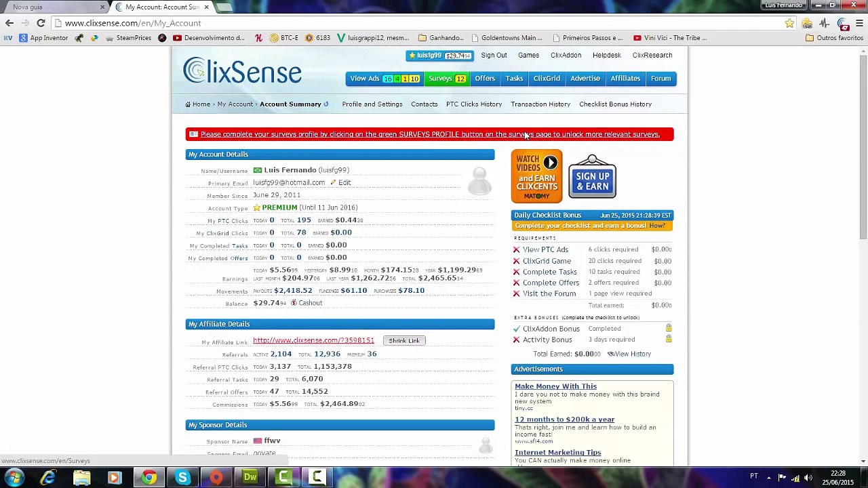Click the red X beside View PTC Ads
This screenshot has width=868, height=488.
[x=517, y=250]
